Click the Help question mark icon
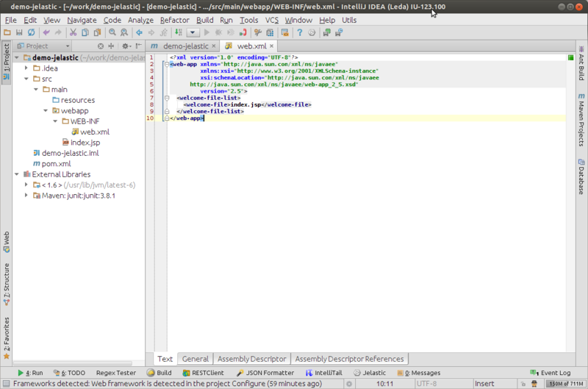Image resolution: width=588 pixels, height=389 pixels. point(300,33)
